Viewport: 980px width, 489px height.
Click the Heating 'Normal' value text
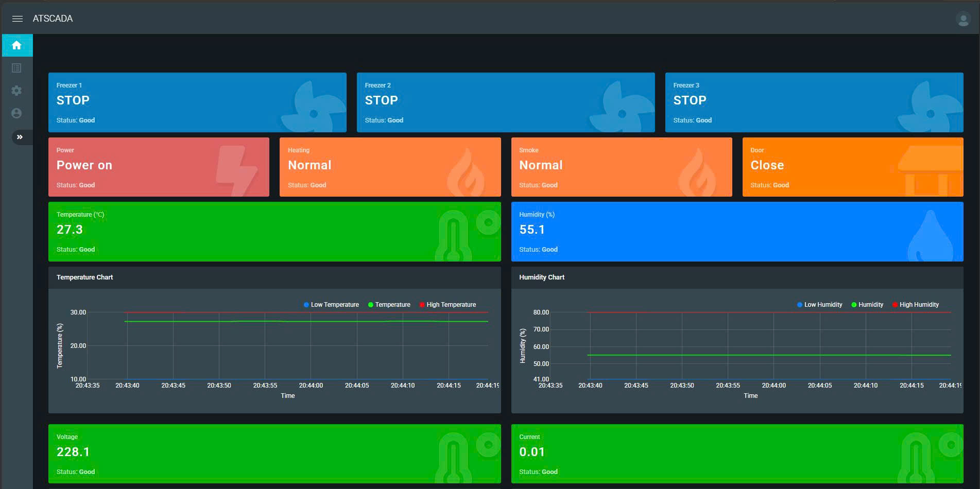point(310,165)
